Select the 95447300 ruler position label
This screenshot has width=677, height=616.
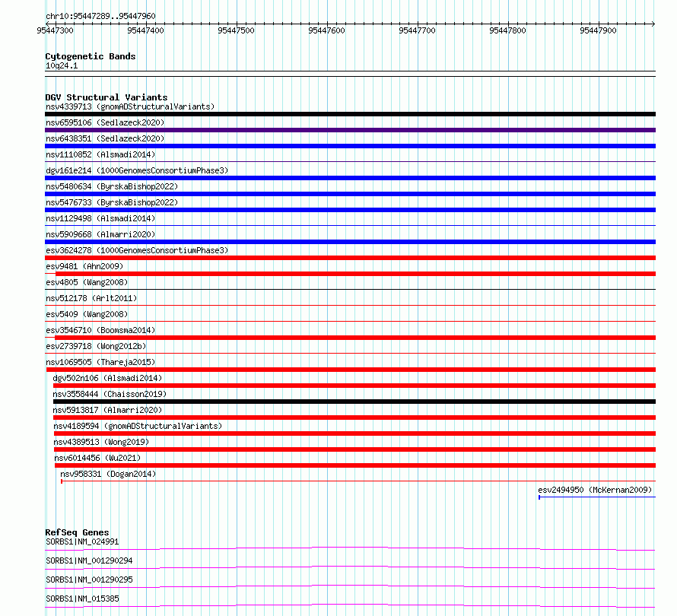click(56, 30)
